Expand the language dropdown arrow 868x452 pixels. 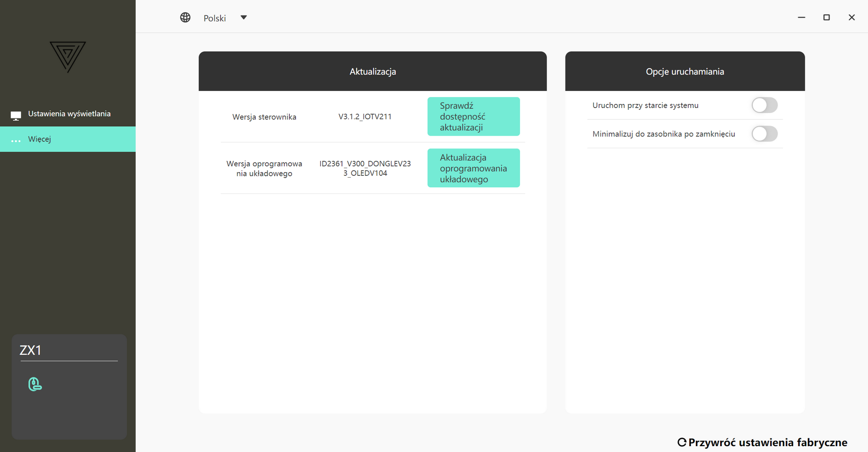pos(244,18)
